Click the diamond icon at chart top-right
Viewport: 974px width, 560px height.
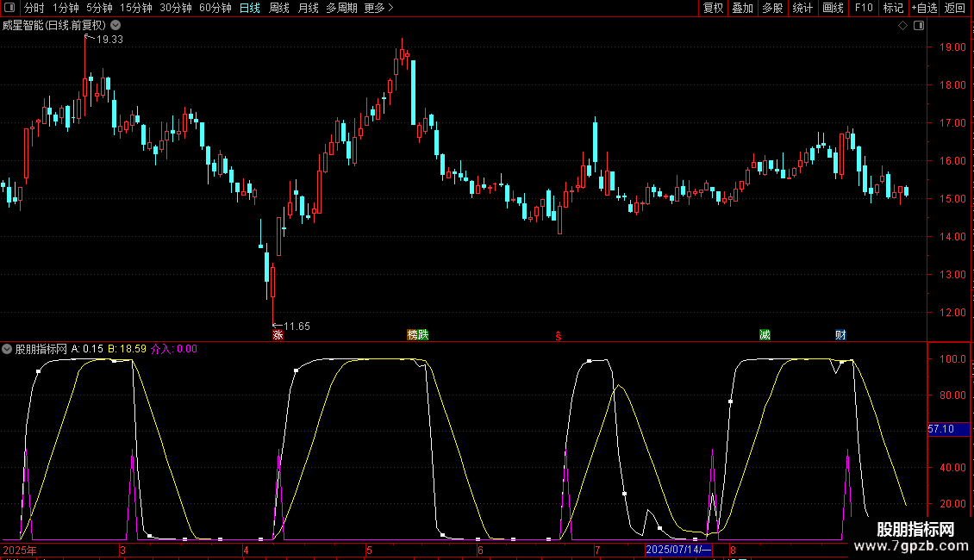[902, 26]
